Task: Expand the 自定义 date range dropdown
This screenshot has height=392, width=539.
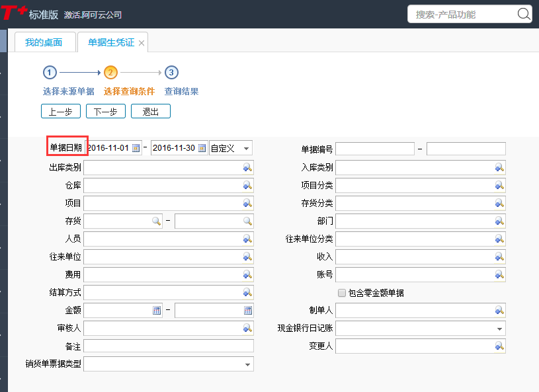Action: point(246,148)
